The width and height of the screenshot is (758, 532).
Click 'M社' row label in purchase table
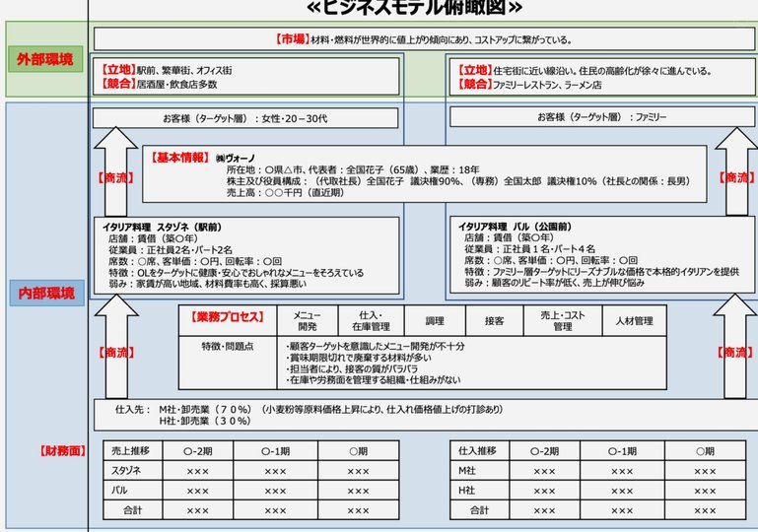coord(480,470)
